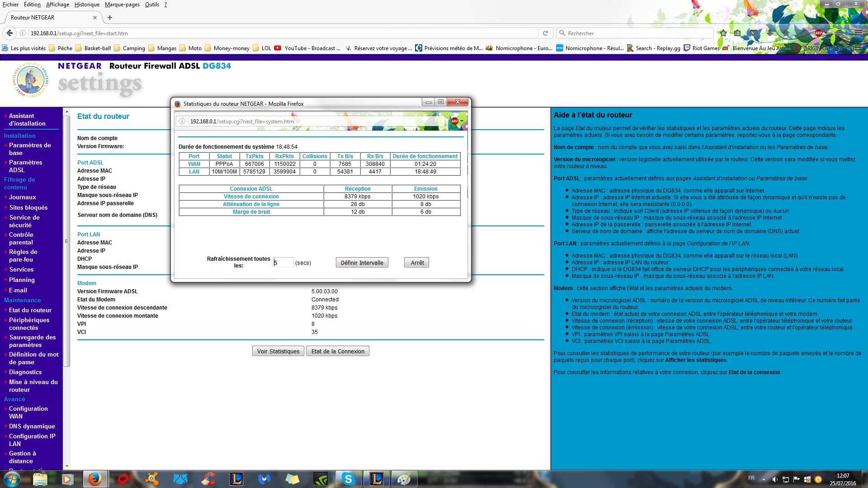868x488 pixels.
Task: Show bookmarks list icon in toolbar
Action: pyautogui.click(x=737, y=33)
